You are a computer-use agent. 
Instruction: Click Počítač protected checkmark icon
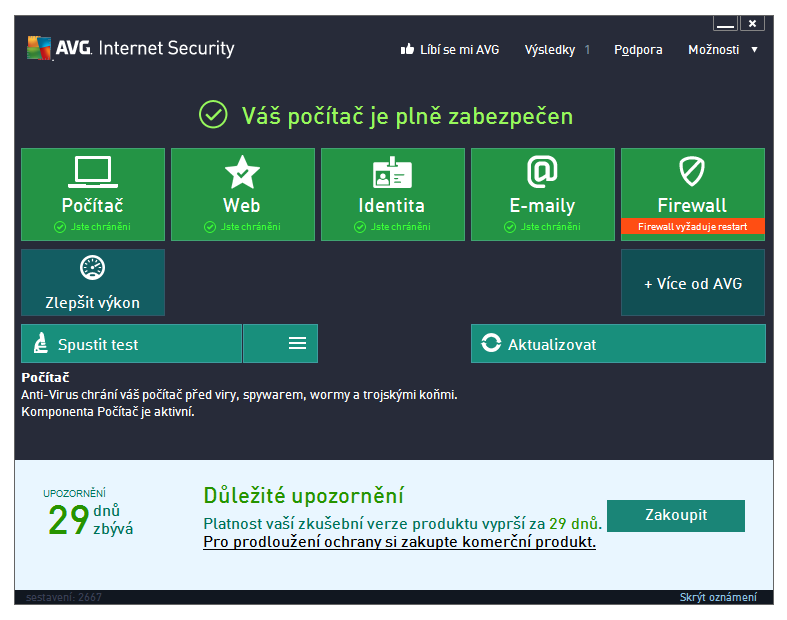click(x=60, y=227)
